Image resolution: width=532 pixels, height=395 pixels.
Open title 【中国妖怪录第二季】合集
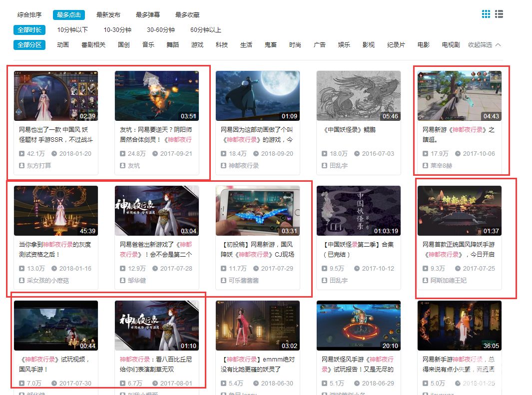pyautogui.click(x=358, y=250)
